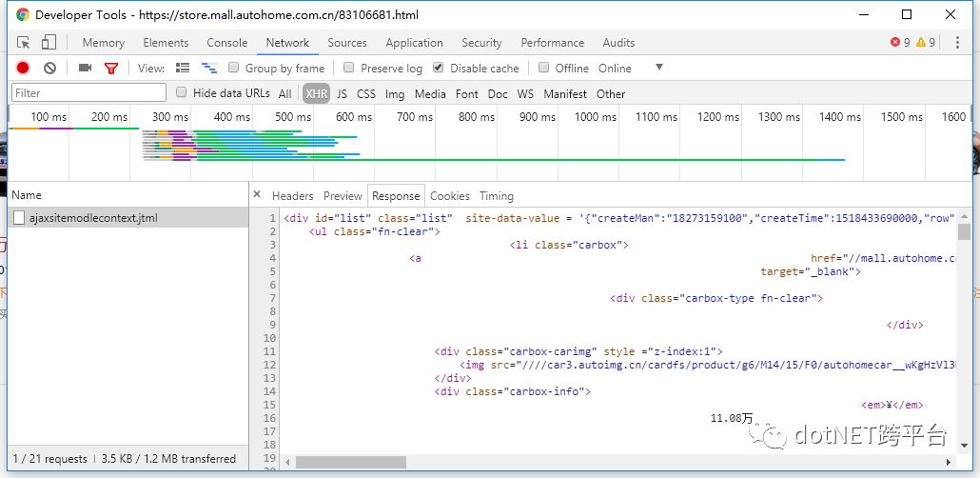
Task: Stop recording network log with red button
Action: 23,69
